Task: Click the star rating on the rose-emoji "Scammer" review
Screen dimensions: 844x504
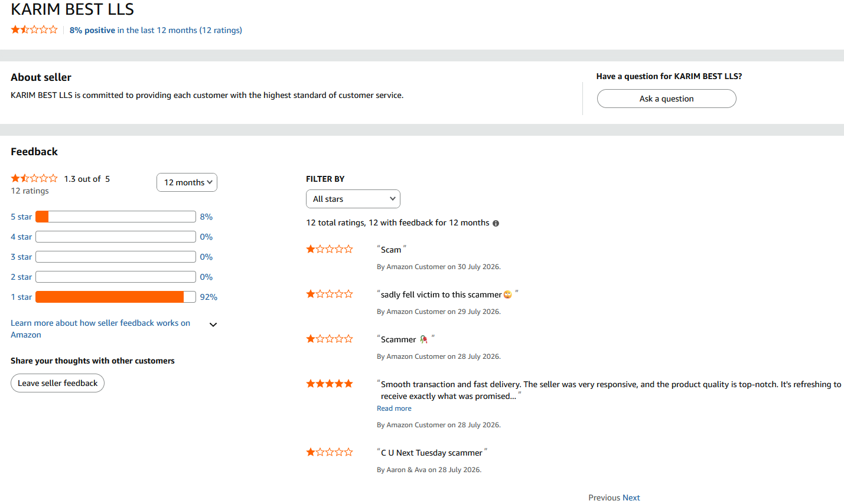Action: click(330, 339)
